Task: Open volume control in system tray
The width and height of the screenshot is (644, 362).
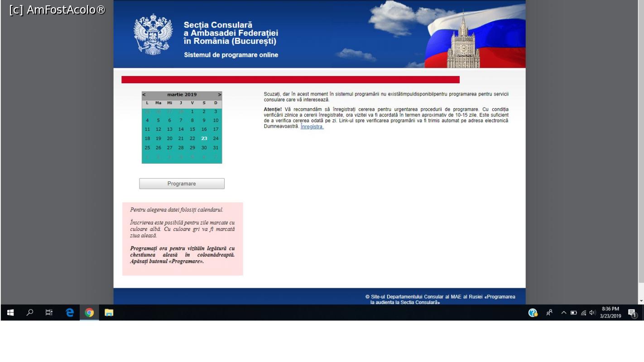Action: tap(592, 313)
